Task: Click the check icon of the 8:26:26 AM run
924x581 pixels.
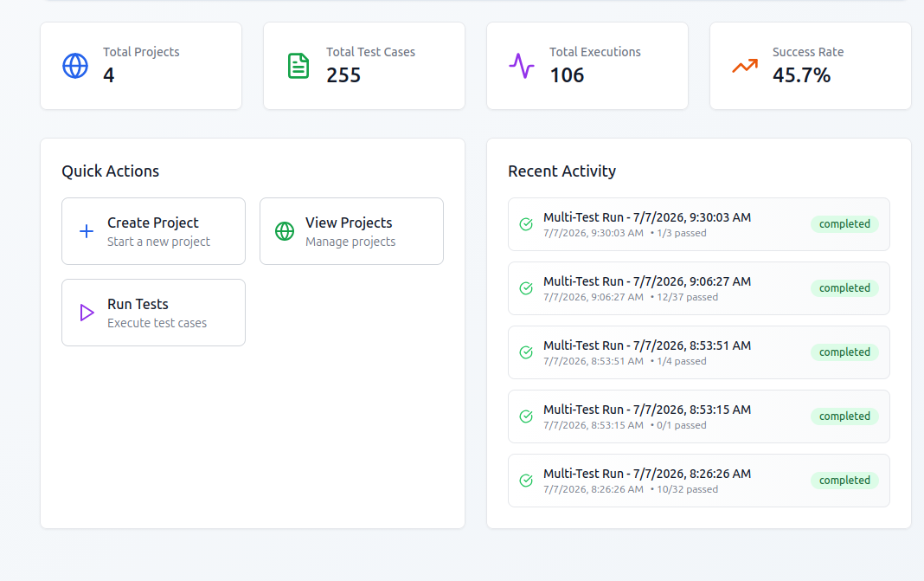Action: click(x=526, y=481)
